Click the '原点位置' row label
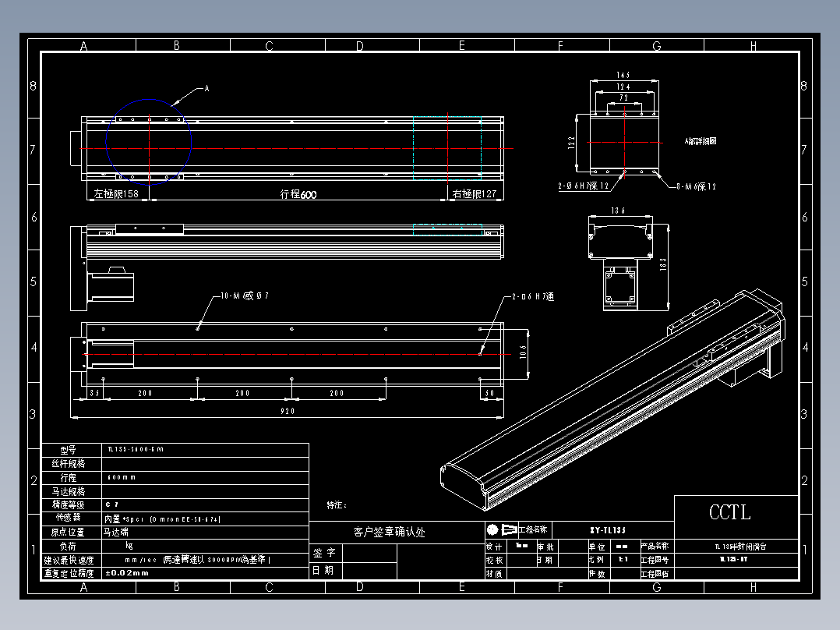The width and height of the screenshot is (840, 630). coord(68,533)
